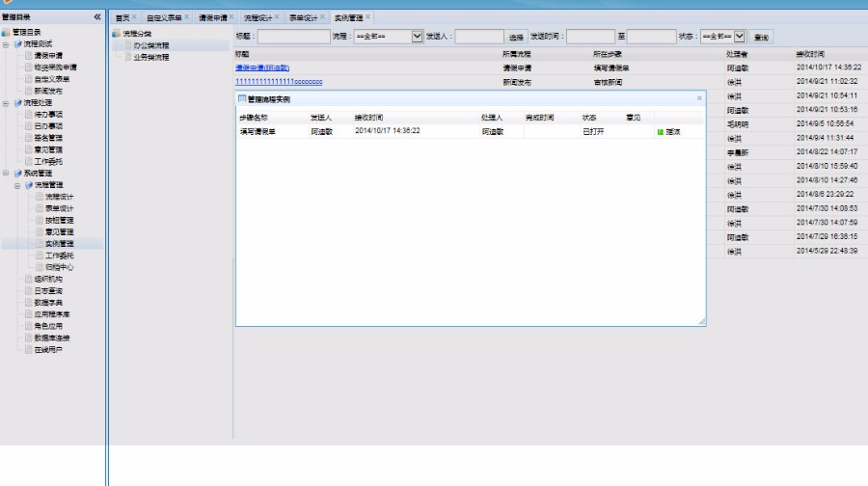Select 实例管理 in sidebar tree

[59, 244]
